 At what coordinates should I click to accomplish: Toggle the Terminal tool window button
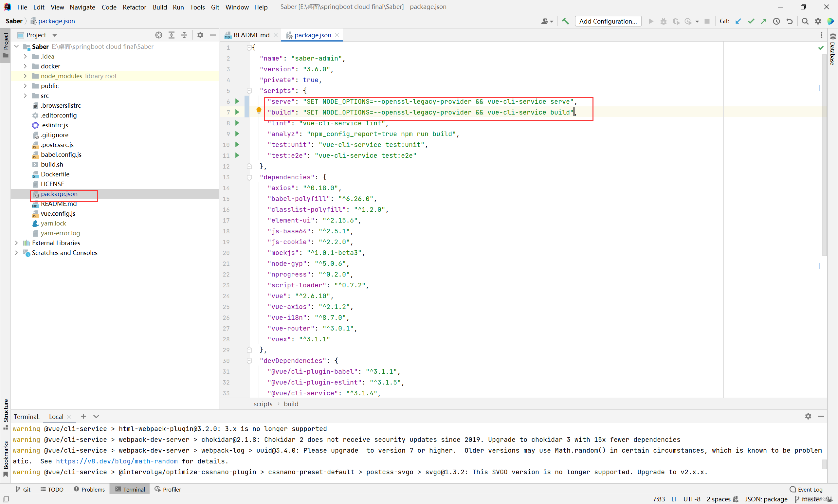tap(130, 489)
